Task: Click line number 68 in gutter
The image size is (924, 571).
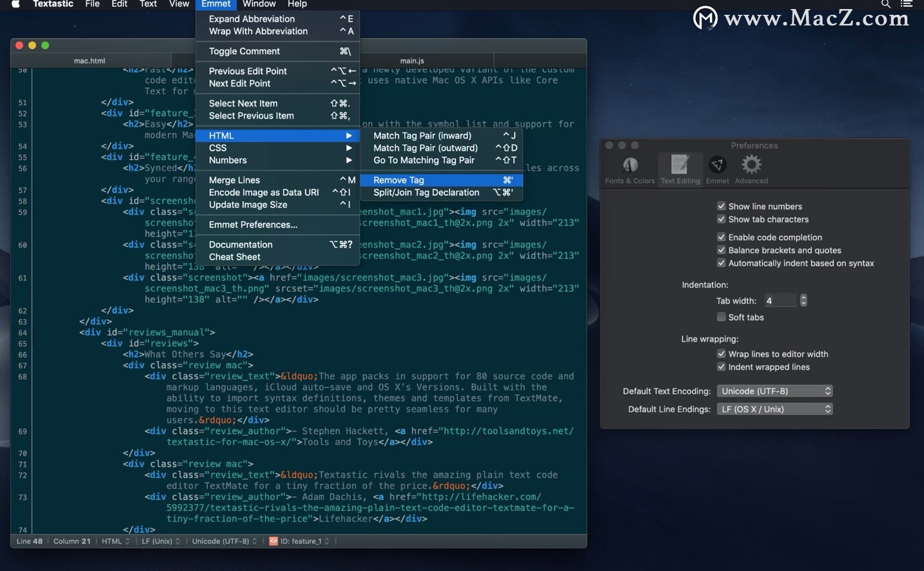Action: coord(23,376)
